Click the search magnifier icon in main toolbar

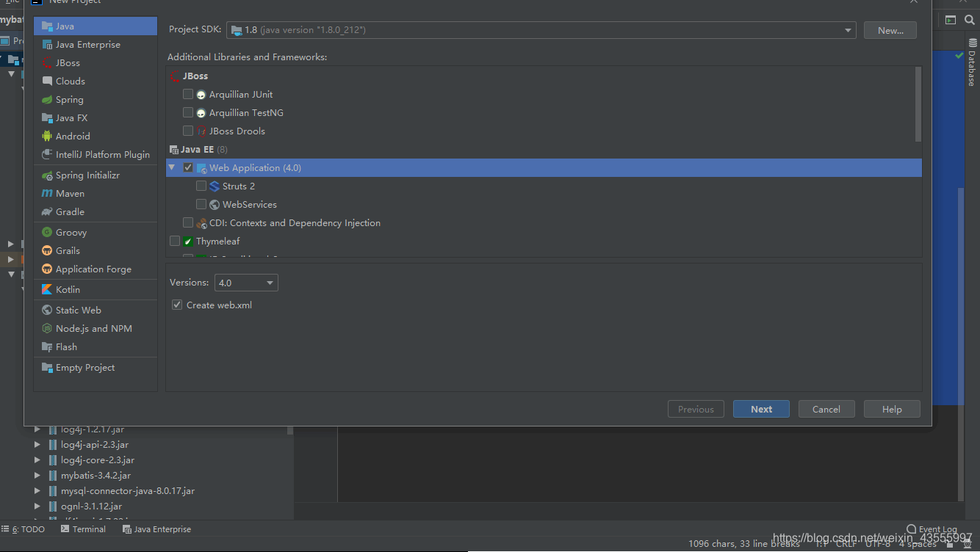point(970,20)
